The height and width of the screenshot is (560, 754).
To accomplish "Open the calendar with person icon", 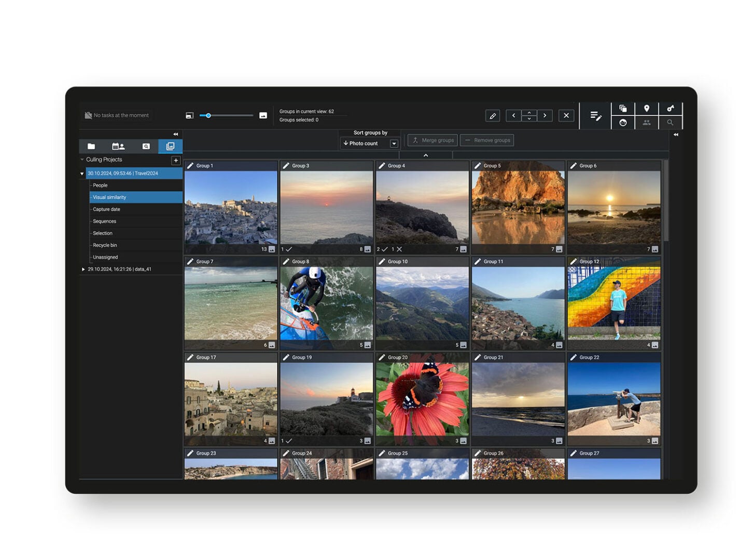I will [118, 146].
